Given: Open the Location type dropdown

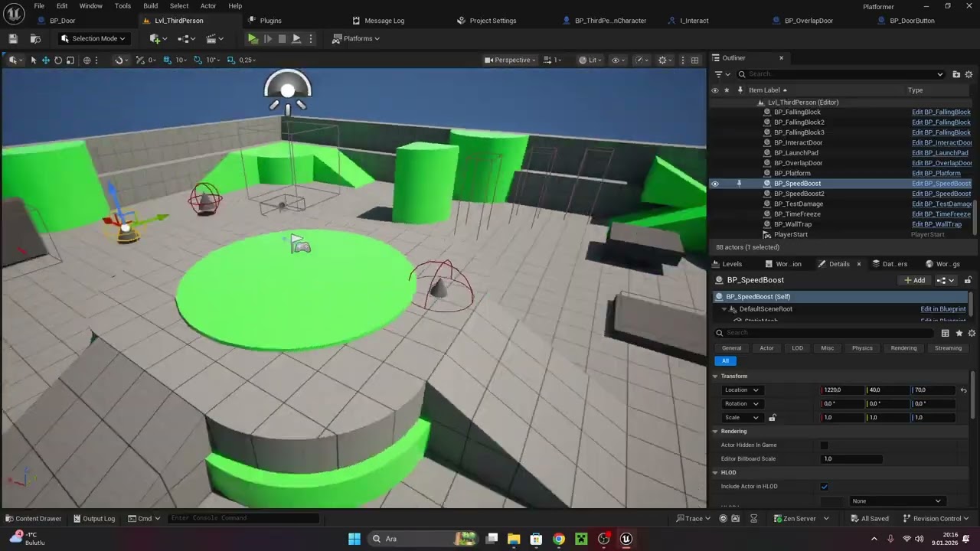Looking at the screenshot, I should (x=742, y=390).
